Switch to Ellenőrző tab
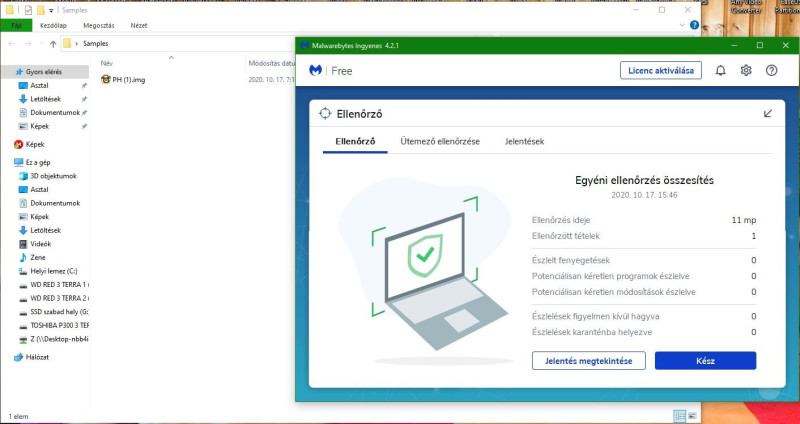800x424 pixels. pyautogui.click(x=355, y=141)
